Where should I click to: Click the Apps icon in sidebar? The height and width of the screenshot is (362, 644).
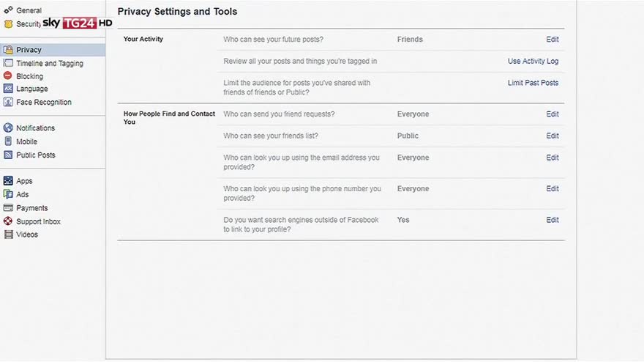click(8, 181)
